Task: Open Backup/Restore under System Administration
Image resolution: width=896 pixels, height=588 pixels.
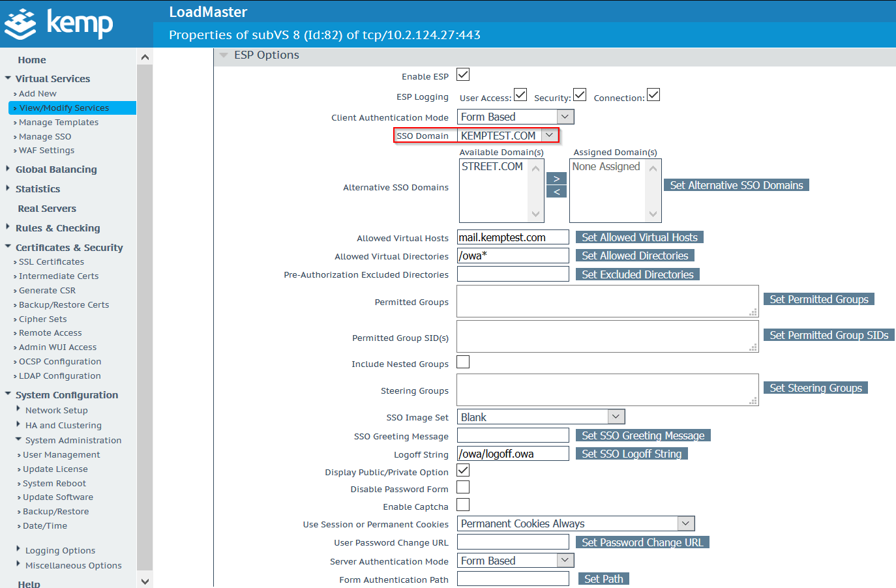Action: pos(55,512)
